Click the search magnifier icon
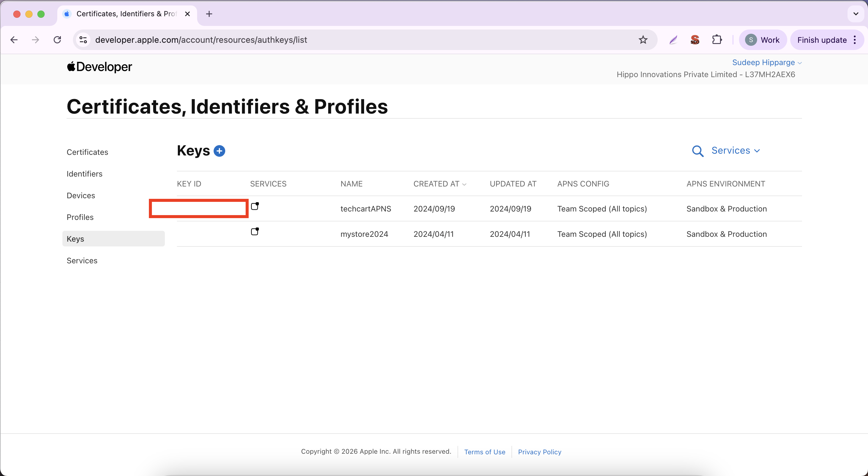The image size is (868, 476). coord(697,151)
